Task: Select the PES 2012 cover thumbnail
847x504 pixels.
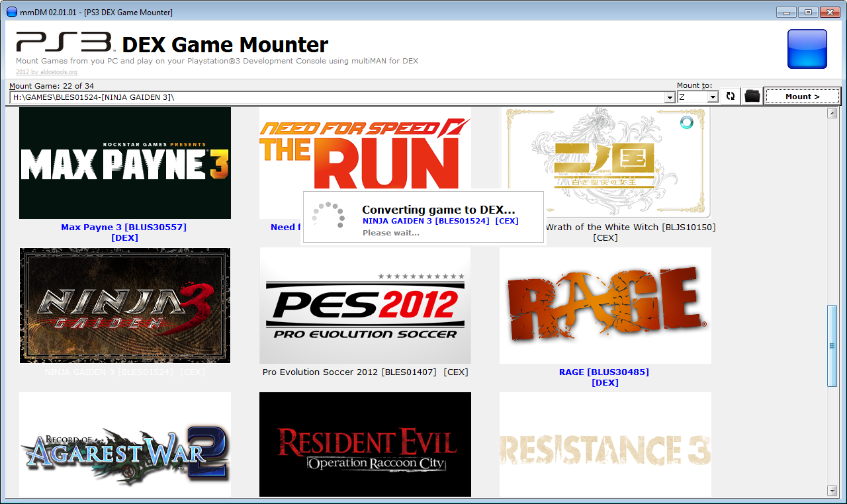Action: point(365,306)
